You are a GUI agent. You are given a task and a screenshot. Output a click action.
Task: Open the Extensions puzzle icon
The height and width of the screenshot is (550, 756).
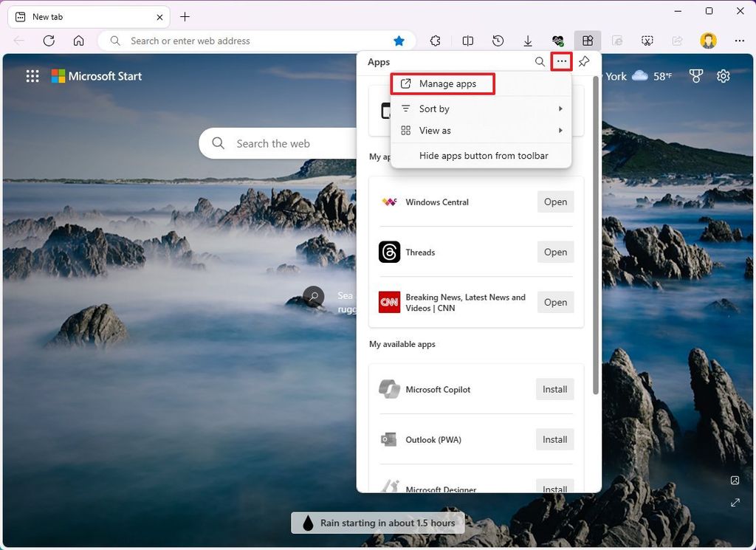(x=436, y=41)
